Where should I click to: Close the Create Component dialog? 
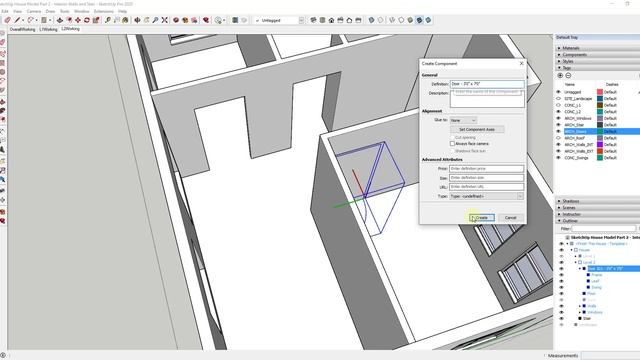521,63
